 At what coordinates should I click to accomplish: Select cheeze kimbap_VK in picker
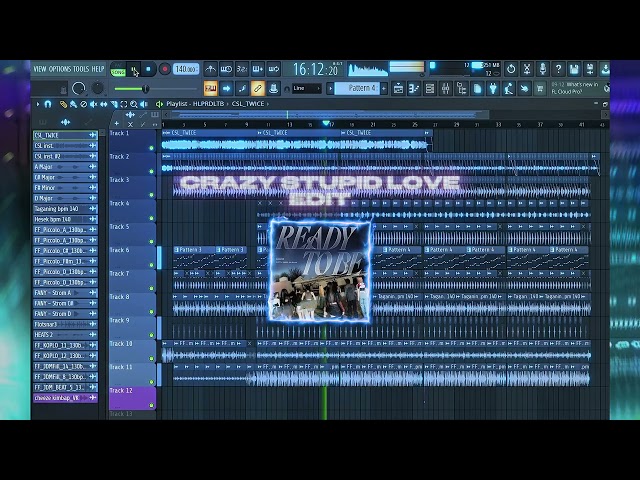(x=65, y=398)
